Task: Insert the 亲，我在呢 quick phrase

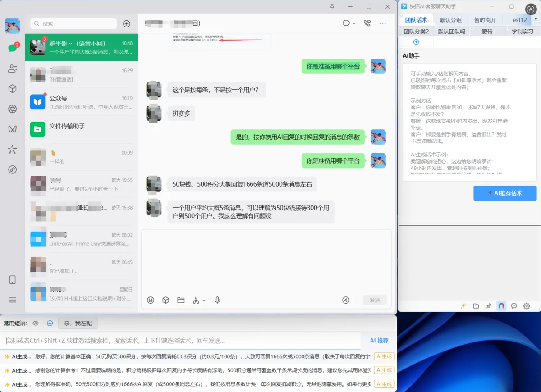Action: [78, 323]
